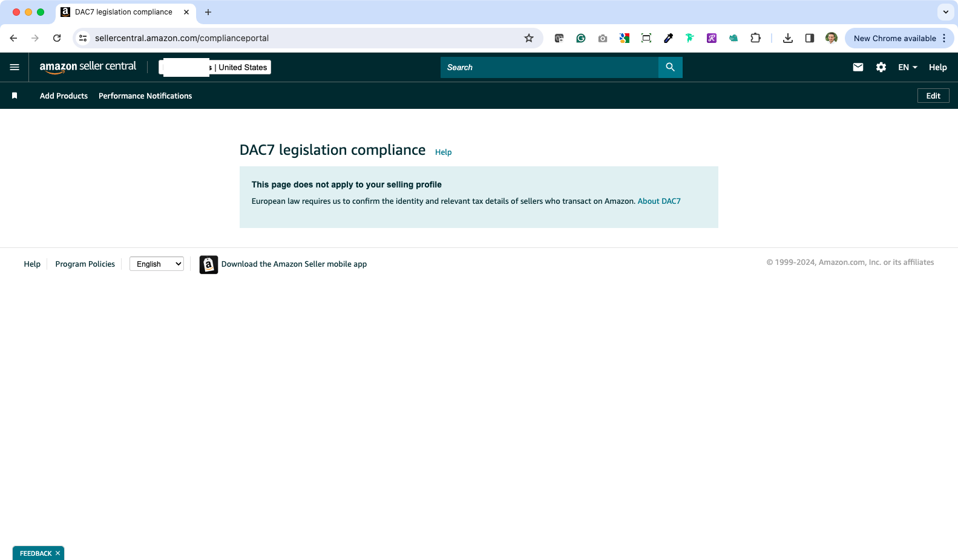Click Help link beside page title

tap(443, 152)
